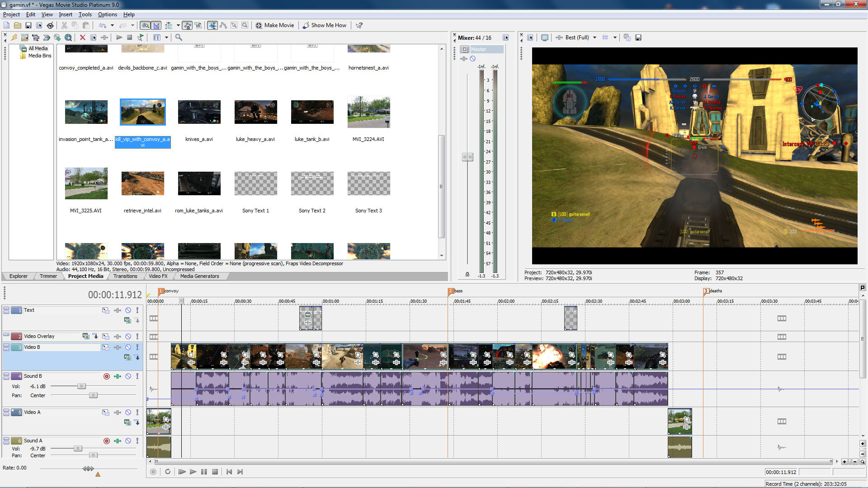Click Get Media from the Web icon
This screenshot has height=488, width=868.
68,38
